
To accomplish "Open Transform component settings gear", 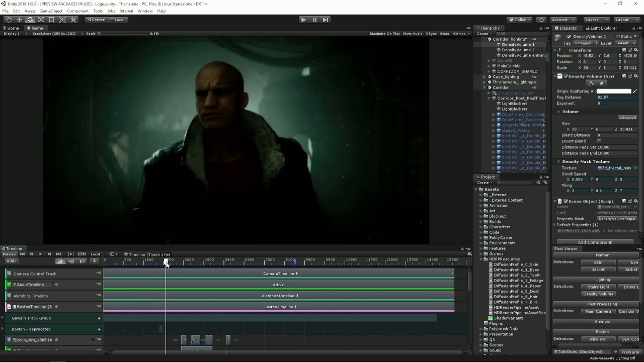I will pos(635,50).
